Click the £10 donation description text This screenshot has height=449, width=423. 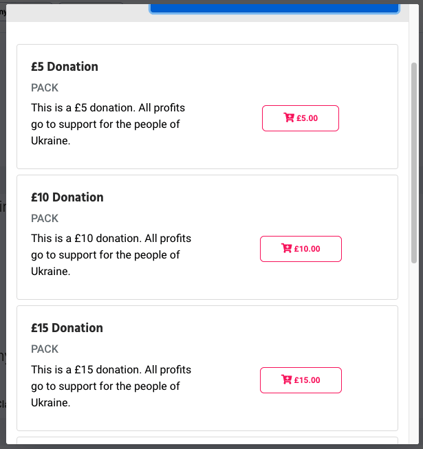(x=111, y=255)
